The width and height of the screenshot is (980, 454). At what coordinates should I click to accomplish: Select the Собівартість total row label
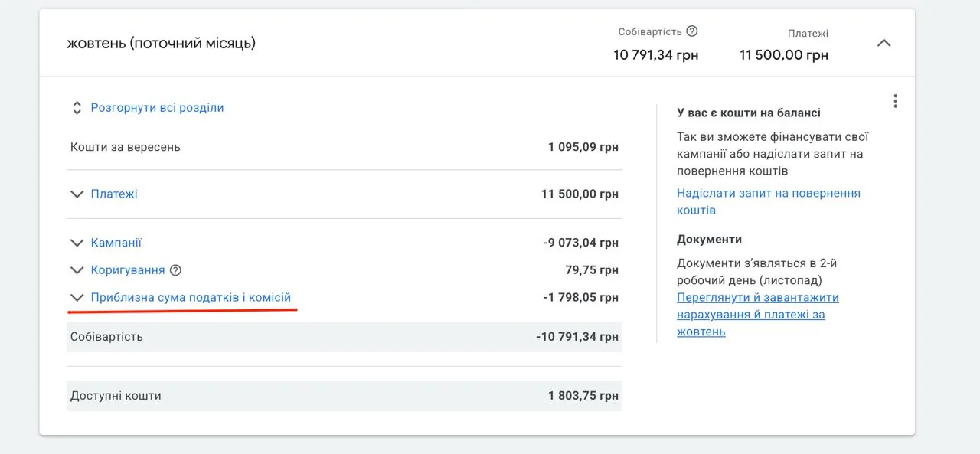[106, 337]
